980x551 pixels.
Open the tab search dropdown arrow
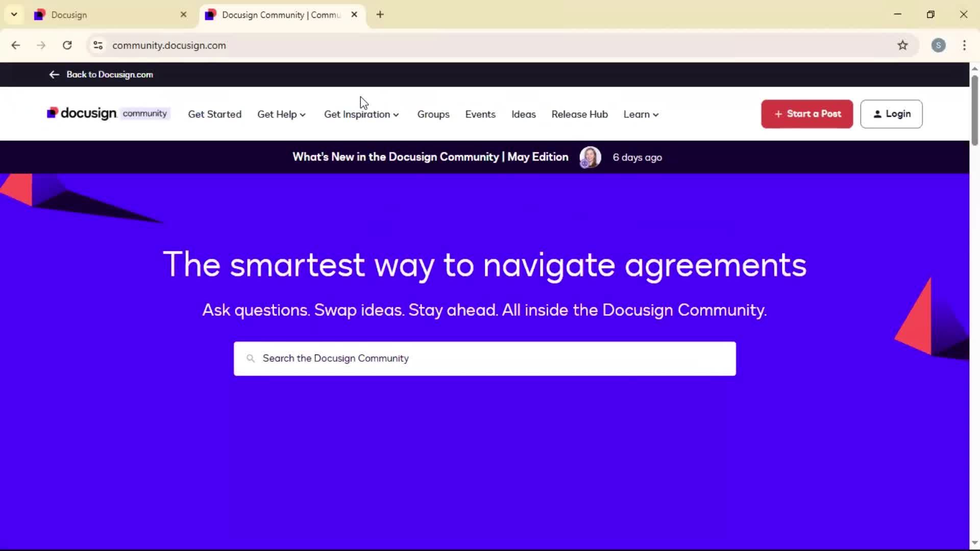click(14, 14)
